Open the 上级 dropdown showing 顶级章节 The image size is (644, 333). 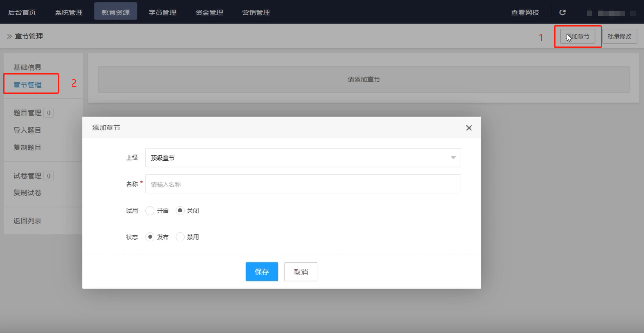pos(303,158)
